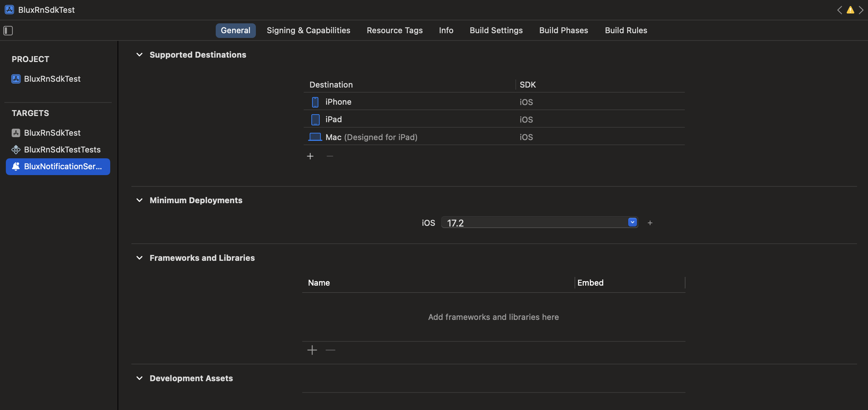Collapse the Supported Destinations section

pyautogui.click(x=139, y=55)
